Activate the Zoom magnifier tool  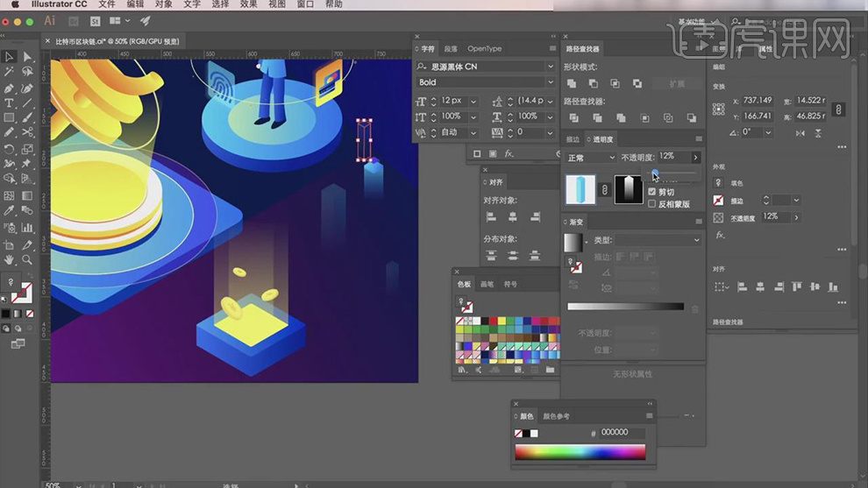27,259
